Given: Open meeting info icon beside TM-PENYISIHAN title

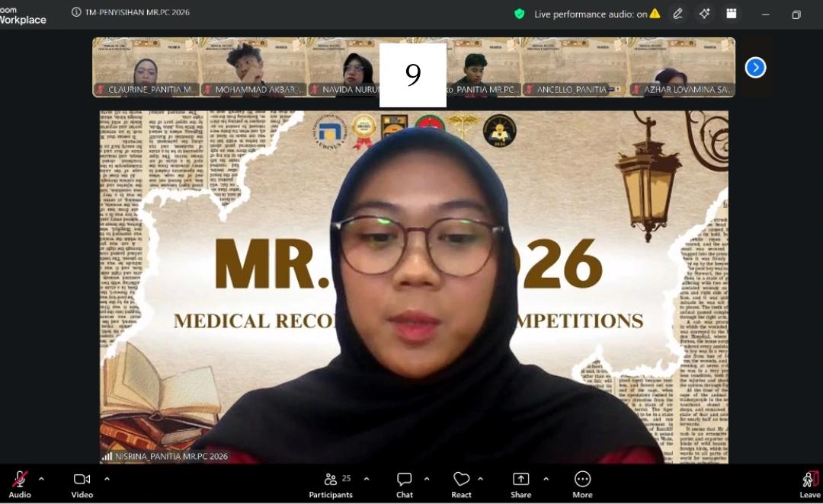Looking at the screenshot, I should coord(76,12).
